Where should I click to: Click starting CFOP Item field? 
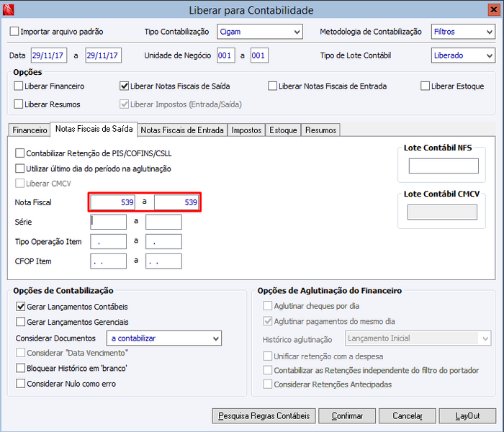[x=108, y=261]
